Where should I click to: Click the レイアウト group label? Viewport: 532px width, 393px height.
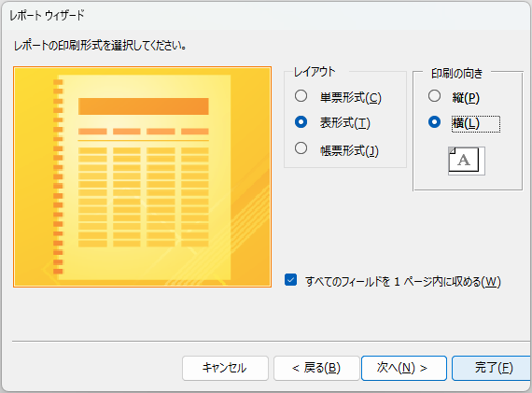click(315, 72)
